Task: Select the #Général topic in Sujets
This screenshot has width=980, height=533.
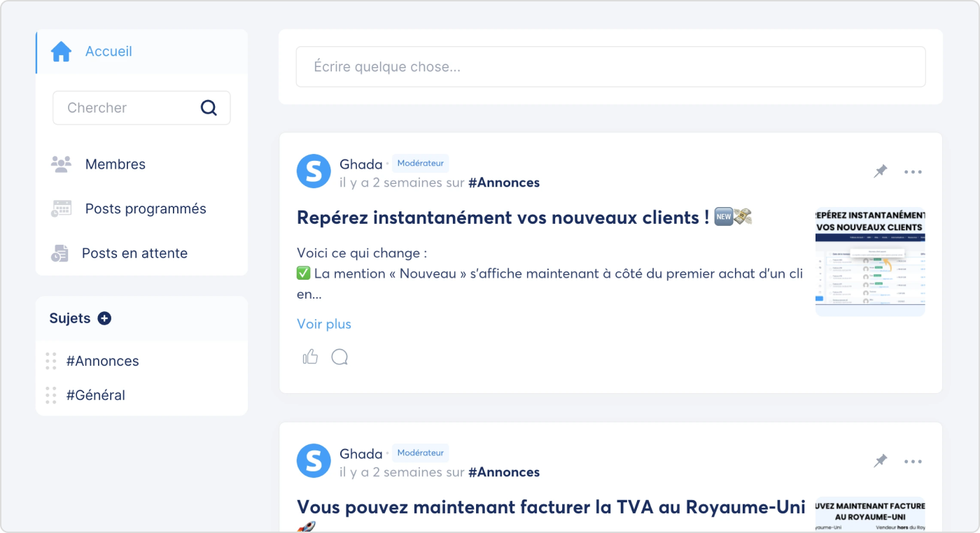Action: pyautogui.click(x=95, y=395)
